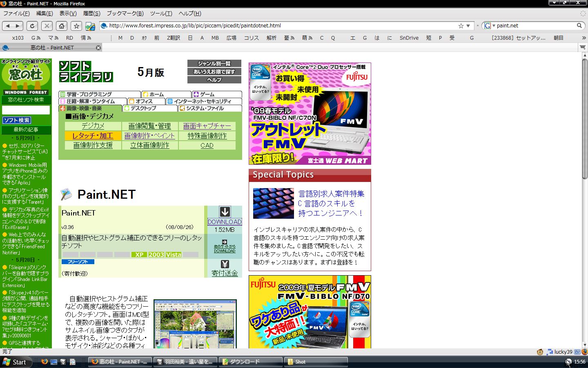Open the 表示 menu
Image resolution: width=588 pixels, height=368 pixels.
(68, 13)
